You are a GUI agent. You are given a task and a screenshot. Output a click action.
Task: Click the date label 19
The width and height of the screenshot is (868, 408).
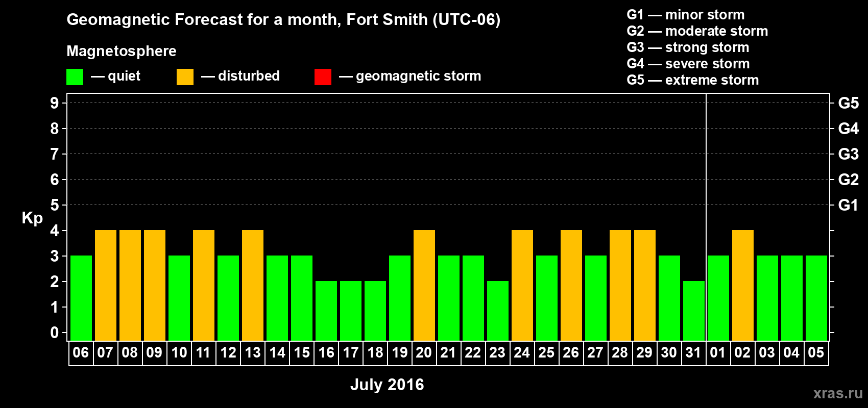pos(400,352)
